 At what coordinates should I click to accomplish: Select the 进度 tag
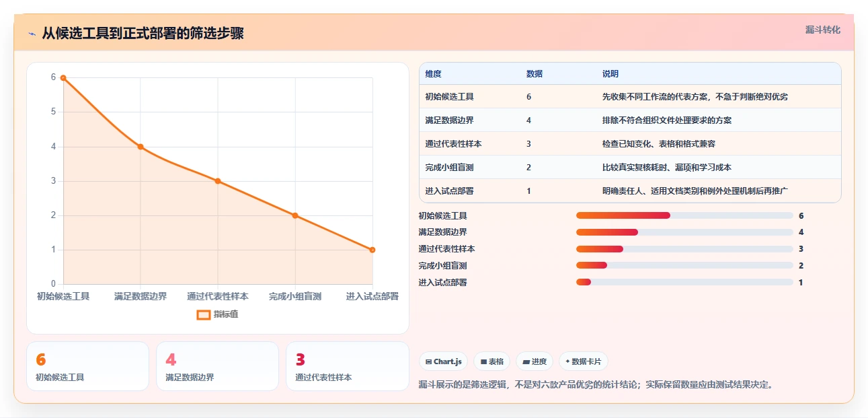pyautogui.click(x=535, y=361)
